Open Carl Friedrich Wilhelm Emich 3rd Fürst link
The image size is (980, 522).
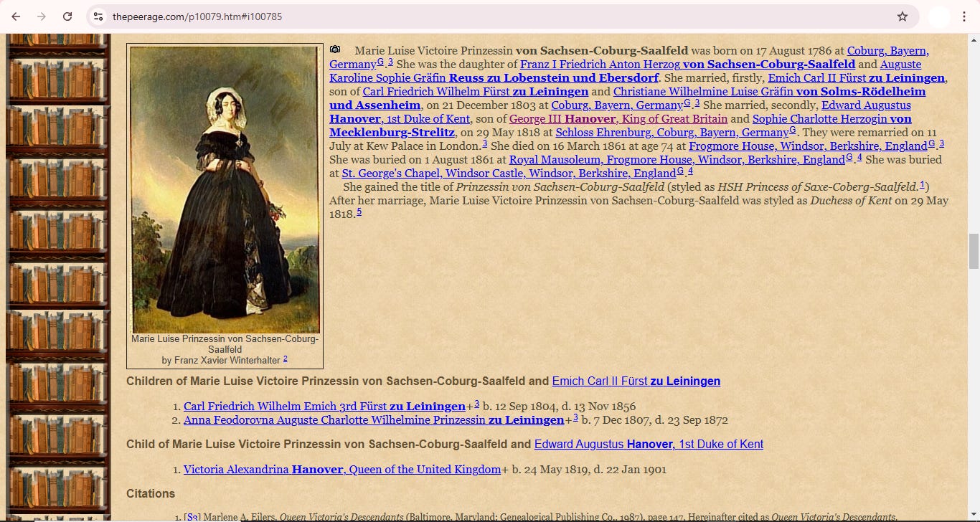pyautogui.click(x=324, y=406)
